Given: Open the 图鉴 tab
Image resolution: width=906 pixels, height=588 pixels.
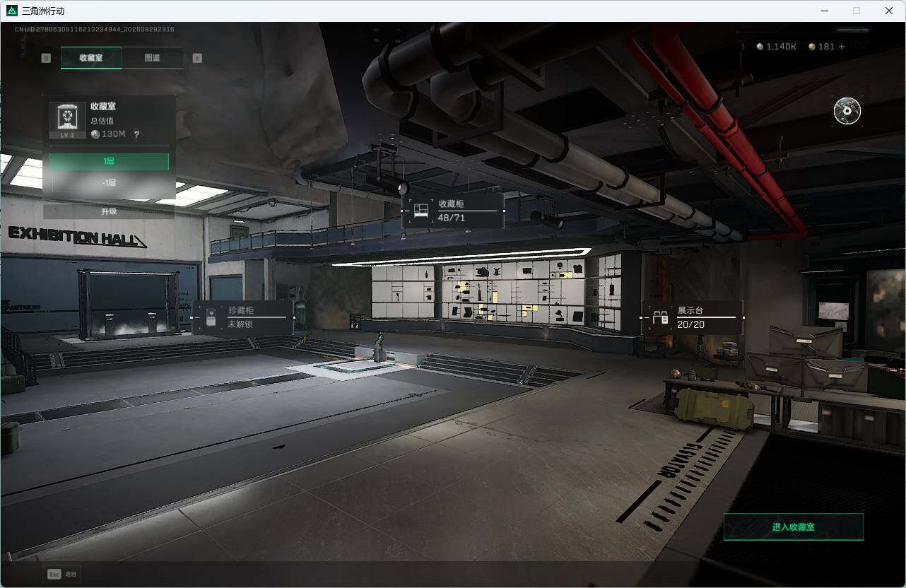Looking at the screenshot, I should pyautogui.click(x=152, y=58).
